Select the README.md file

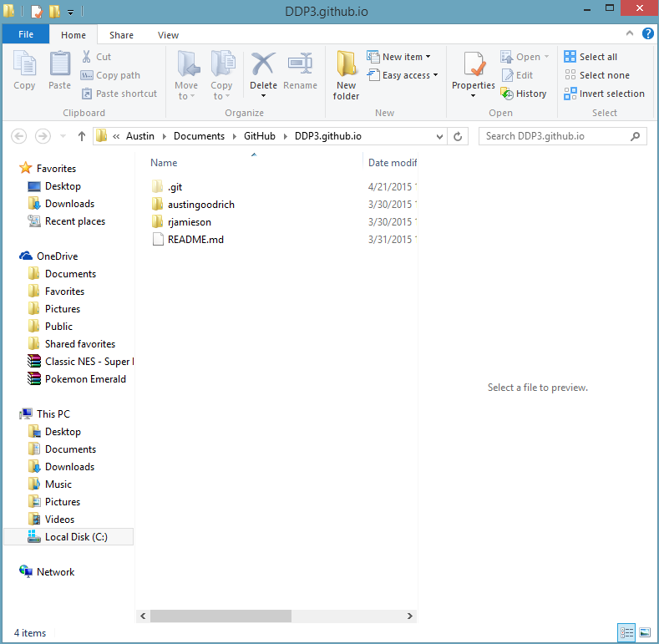195,240
